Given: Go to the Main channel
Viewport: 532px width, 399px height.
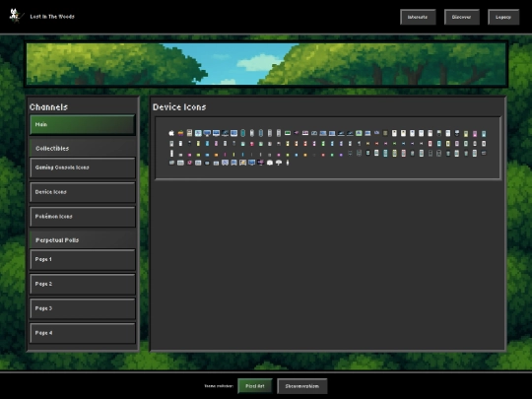Looking at the screenshot, I should coord(83,124).
